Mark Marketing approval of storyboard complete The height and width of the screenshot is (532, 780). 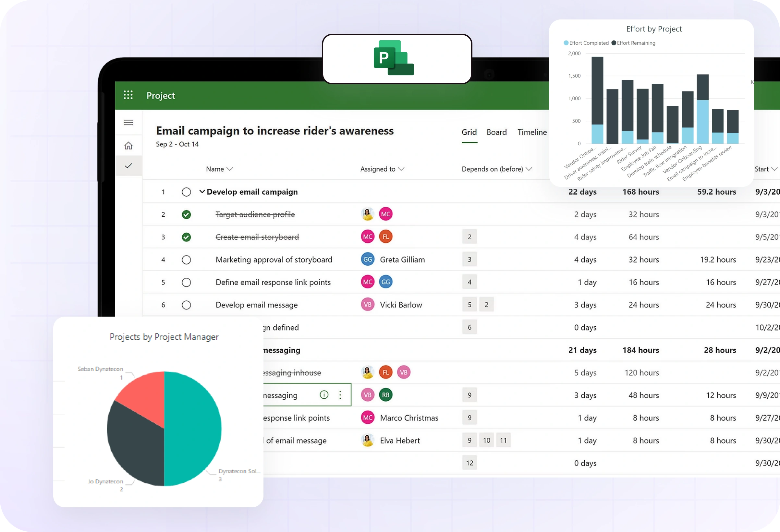(186, 260)
